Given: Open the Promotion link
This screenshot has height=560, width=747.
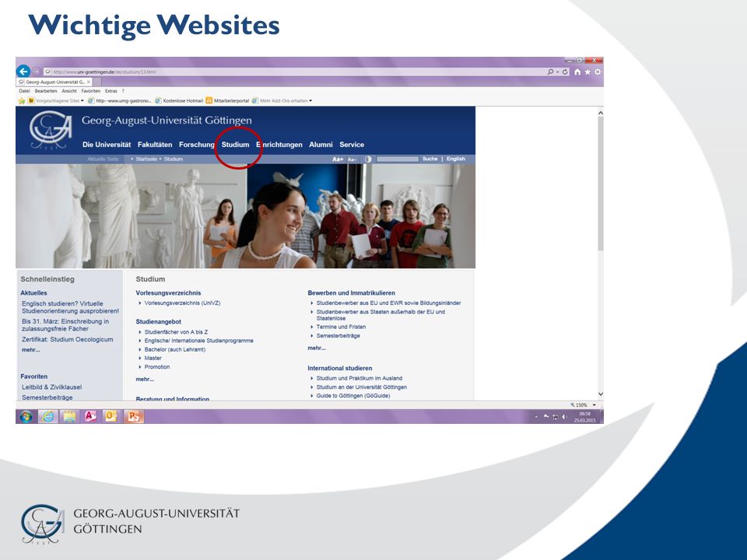Looking at the screenshot, I should 157,367.
